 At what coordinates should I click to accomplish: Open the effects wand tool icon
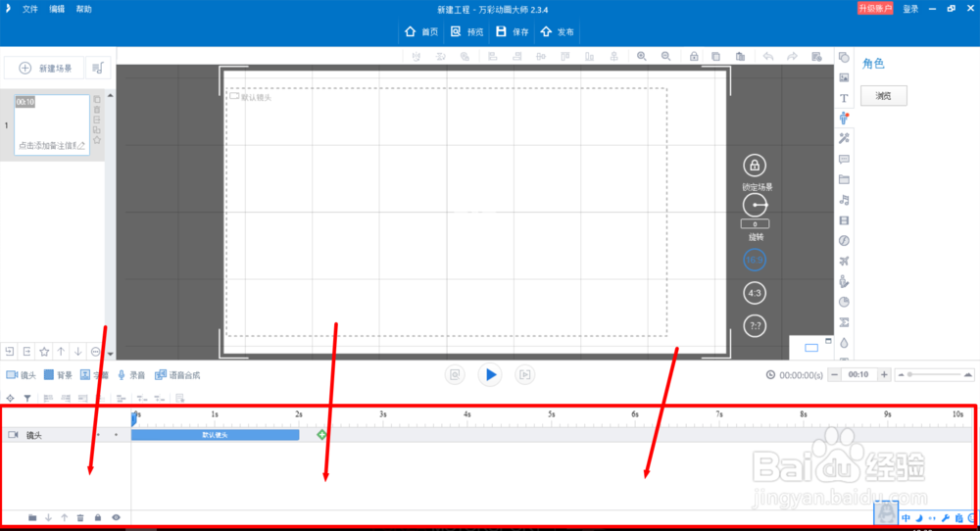pyautogui.click(x=844, y=139)
